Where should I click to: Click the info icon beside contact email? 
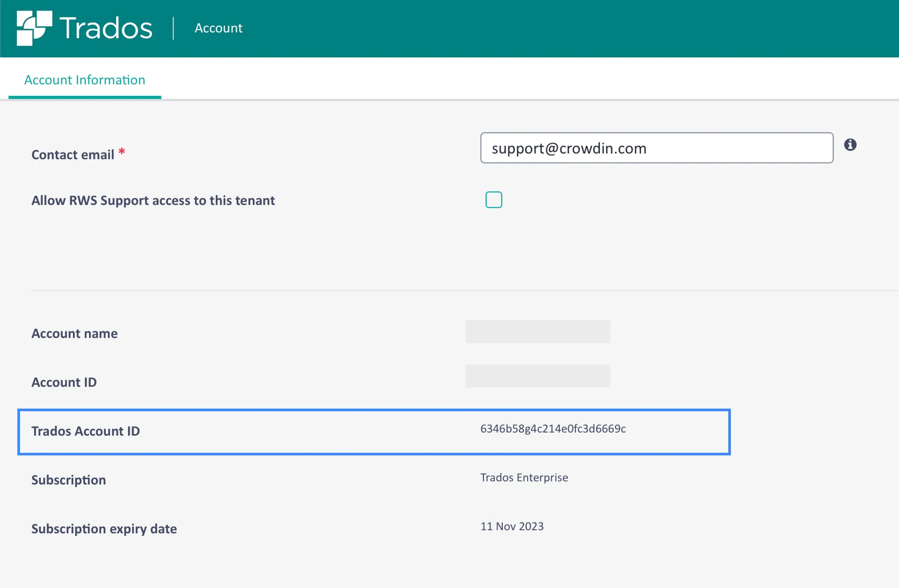click(850, 145)
